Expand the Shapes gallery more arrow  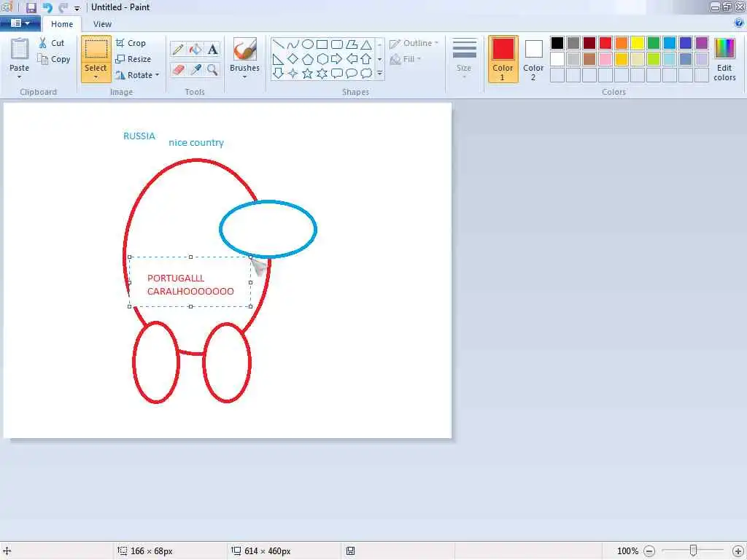click(379, 74)
